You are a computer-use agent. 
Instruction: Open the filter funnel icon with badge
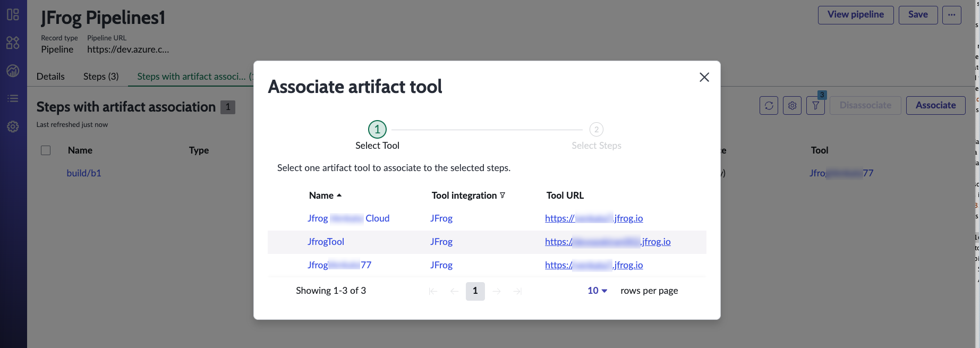click(x=815, y=105)
